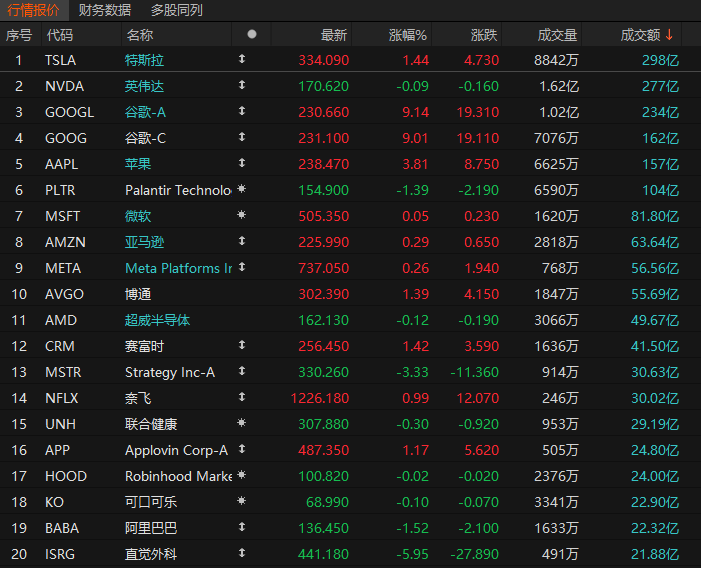This screenshot has height=568, width=701.
Task: Click the arrow icon in APP row
Action: tap(242, 449)
